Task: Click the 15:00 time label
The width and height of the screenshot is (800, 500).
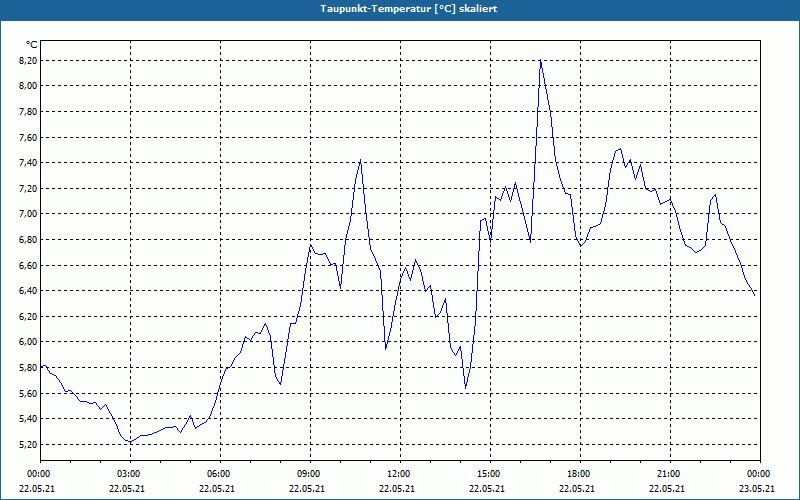Action: (490, 474)
